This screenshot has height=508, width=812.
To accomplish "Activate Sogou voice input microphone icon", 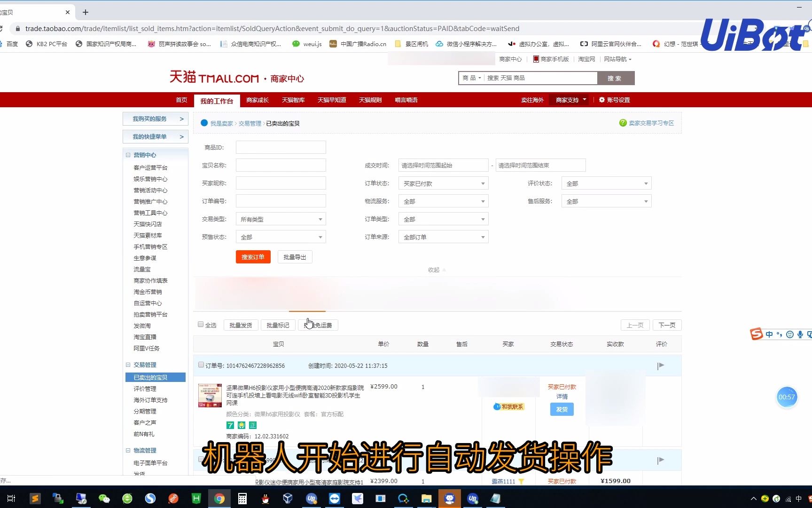I will tap(800, 334).
